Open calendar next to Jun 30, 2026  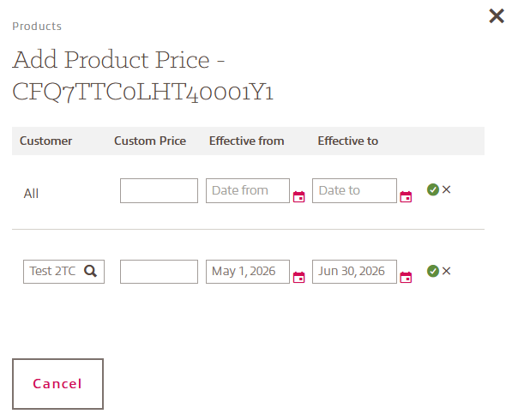click(407, 277)
